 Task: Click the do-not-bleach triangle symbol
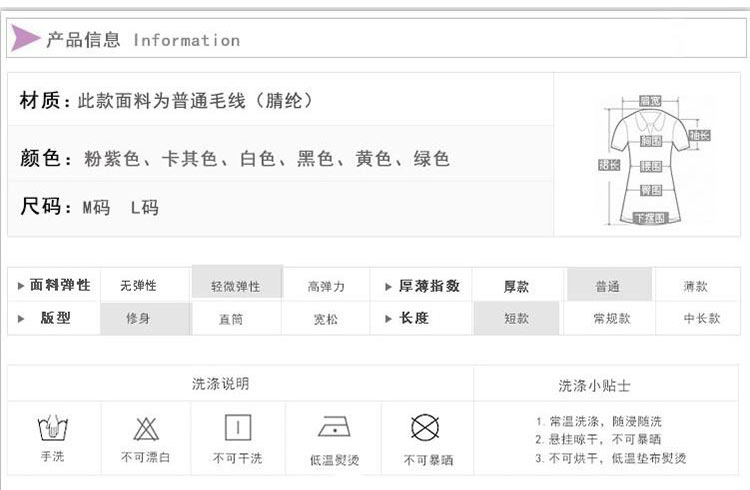[146, 429]
